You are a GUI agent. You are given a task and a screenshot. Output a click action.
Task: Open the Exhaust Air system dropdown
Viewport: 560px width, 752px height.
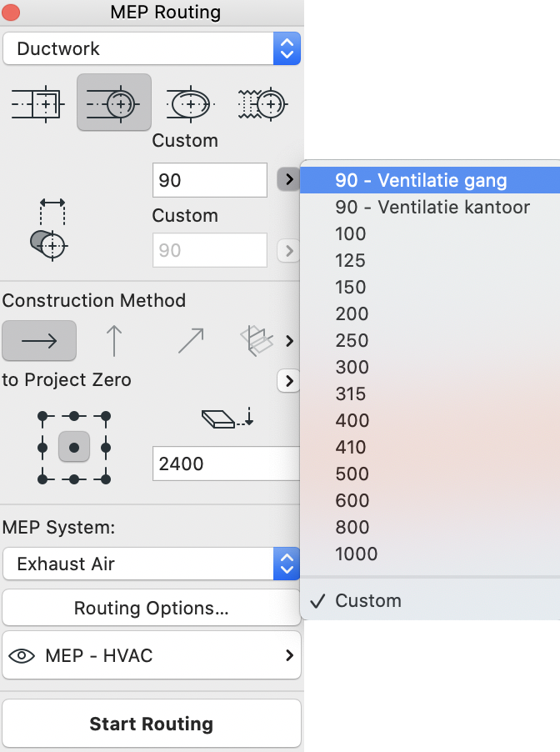click(152, 564)
